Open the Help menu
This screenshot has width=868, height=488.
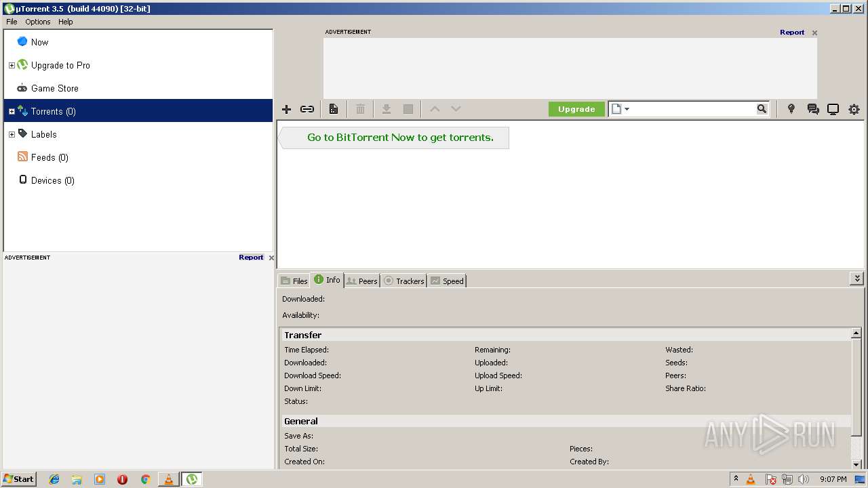point(65,22)
